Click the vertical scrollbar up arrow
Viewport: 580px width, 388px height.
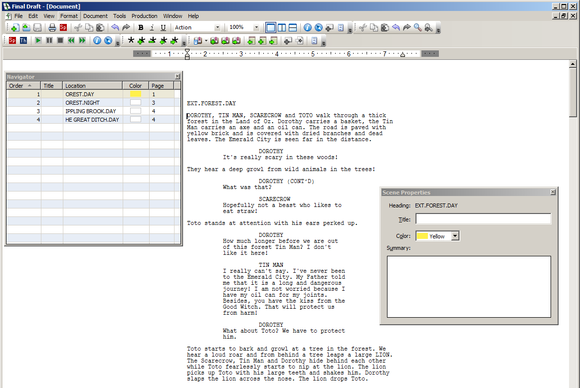pyautogui.click(x=573, y=64)
